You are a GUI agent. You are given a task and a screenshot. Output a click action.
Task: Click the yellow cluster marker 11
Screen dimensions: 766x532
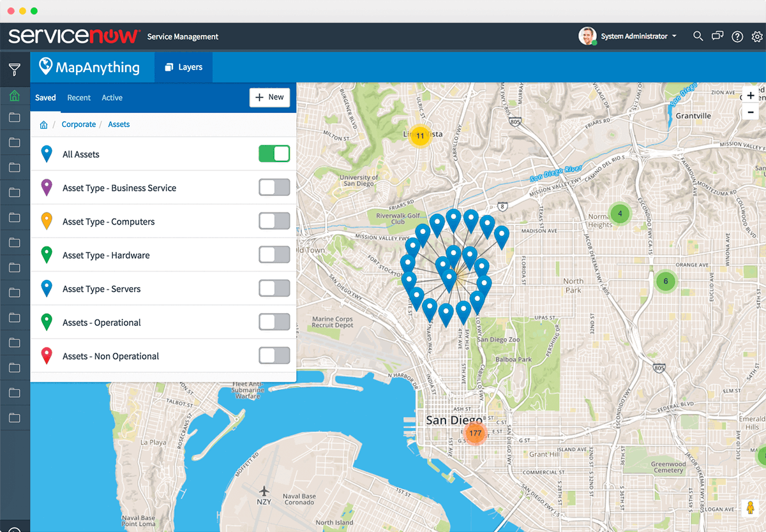pyautogui.click(x=419, y=136)
